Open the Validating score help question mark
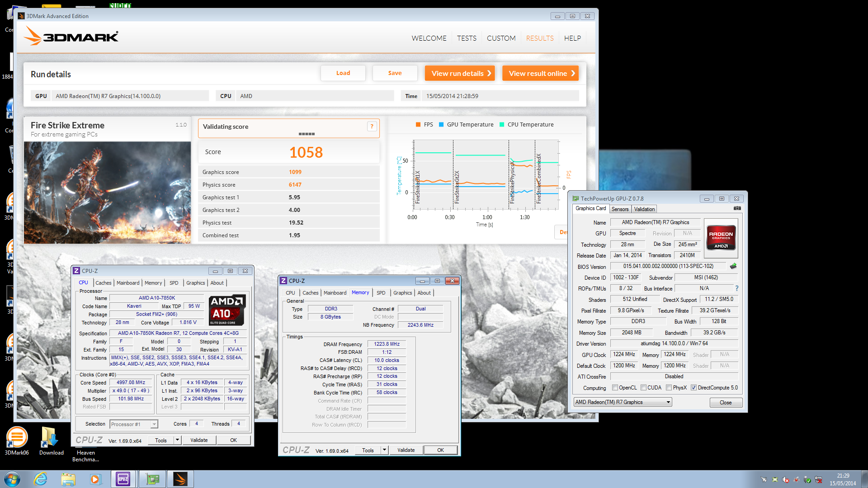The width and height of the screenshot is (868, 488). (x=372, y=127)
